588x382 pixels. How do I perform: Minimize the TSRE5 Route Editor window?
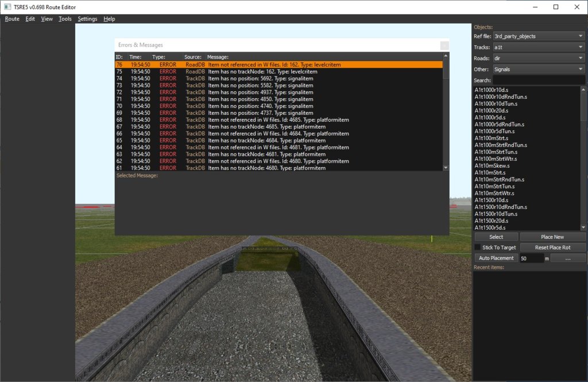(535, 7)
